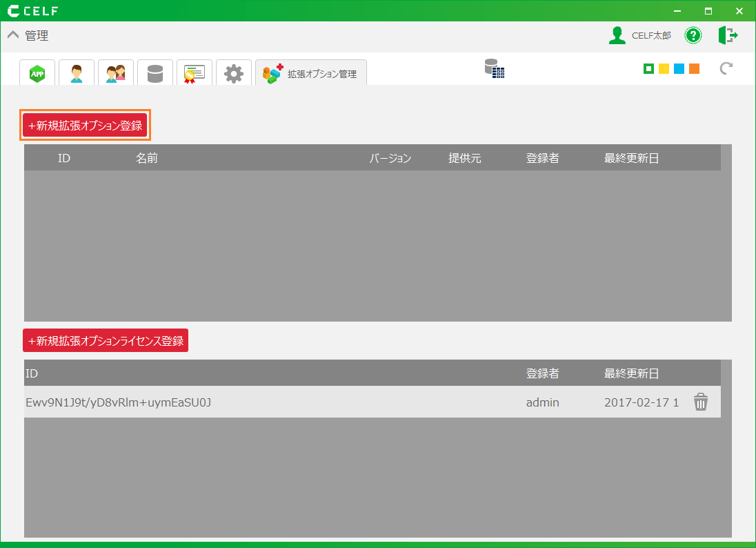756x548 pixels.
Task: Click +新規拡張オプションライセンス登録 button
Action: [106, 341]
